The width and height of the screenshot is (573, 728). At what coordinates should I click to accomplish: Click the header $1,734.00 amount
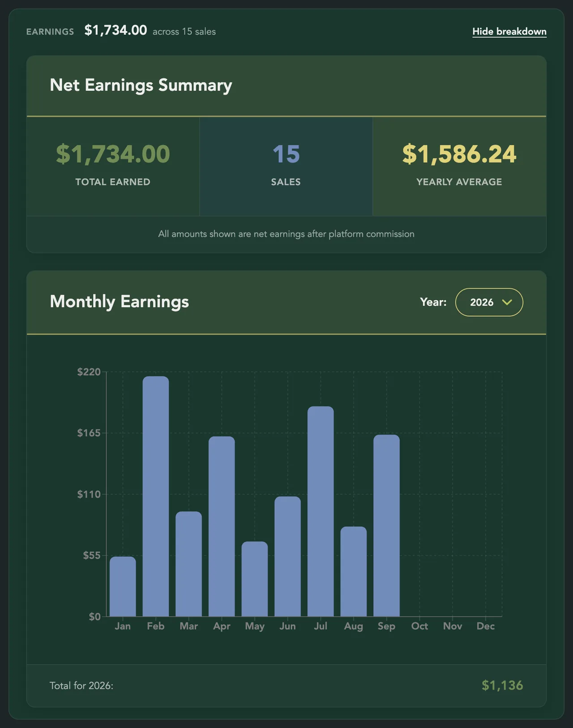(115, 30)
